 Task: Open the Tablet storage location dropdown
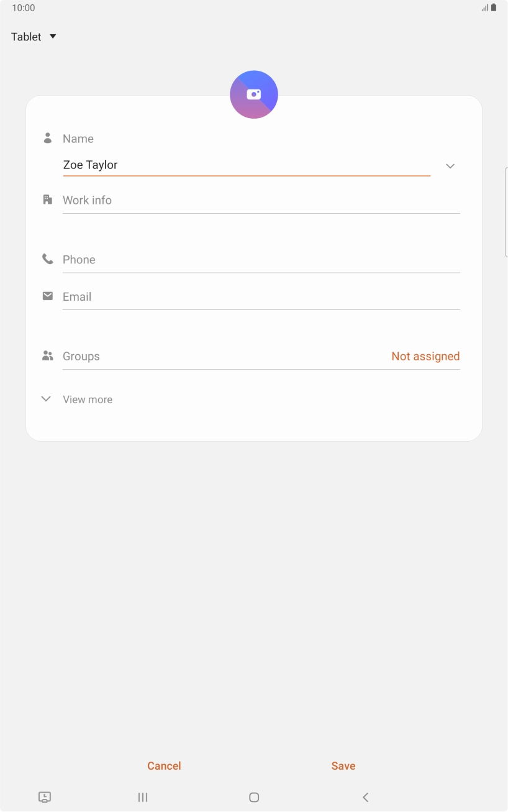point(34,37)
